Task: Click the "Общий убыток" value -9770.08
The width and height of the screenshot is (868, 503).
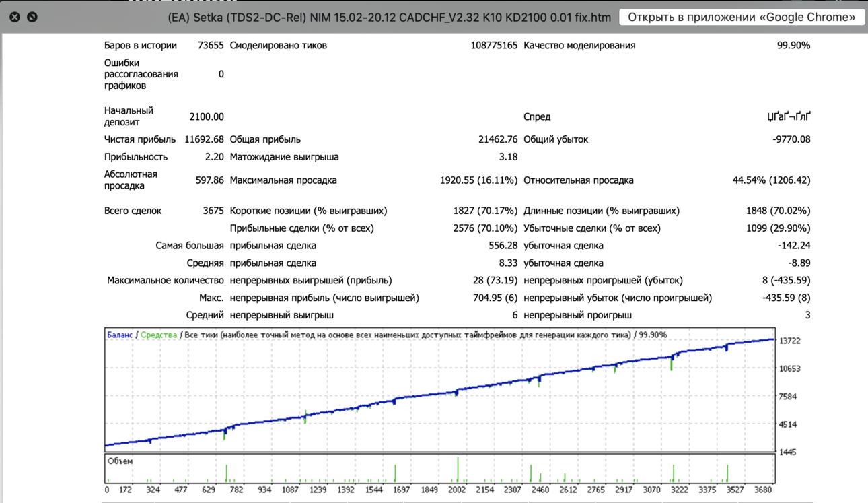Action: (x=791, y=139)
